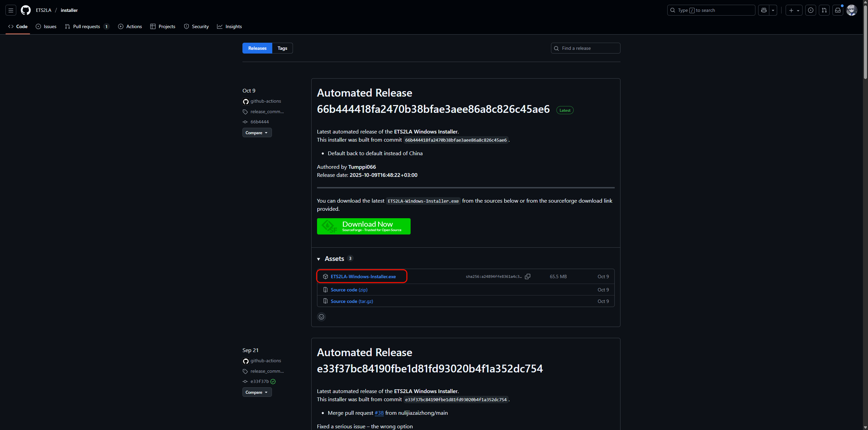Open user avatar profile menu

click(x=852, y=10)
